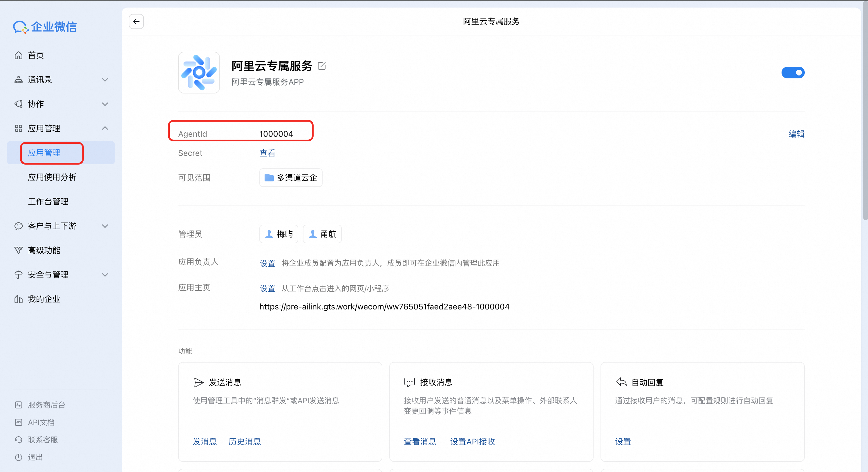The height and width of the screenshot is (472, 868).
Task: Expand the 协作 section arrow
Action: point(105,104)
